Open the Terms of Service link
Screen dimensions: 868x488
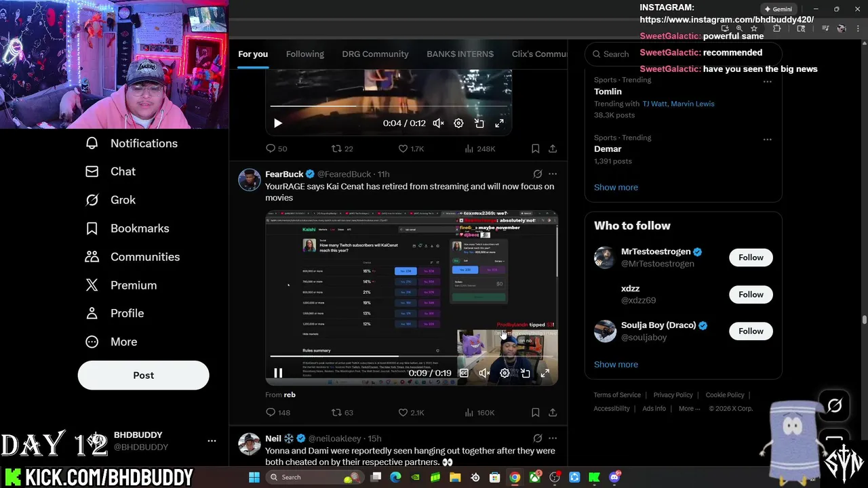(617, 394)
